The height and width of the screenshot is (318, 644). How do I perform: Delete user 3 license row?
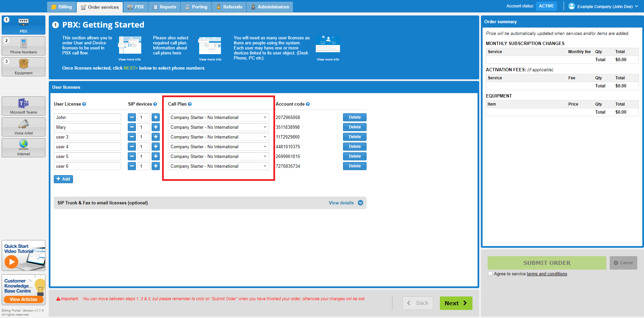coord(355,137)
